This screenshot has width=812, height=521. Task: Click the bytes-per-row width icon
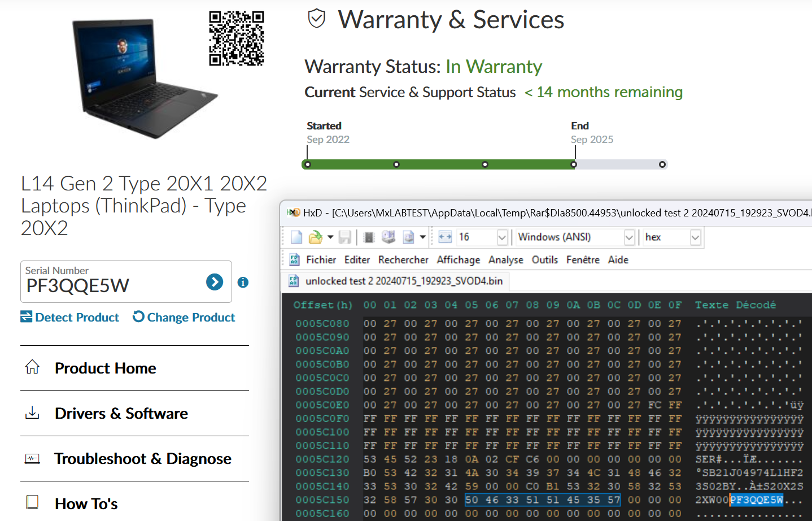click(445, 237)
